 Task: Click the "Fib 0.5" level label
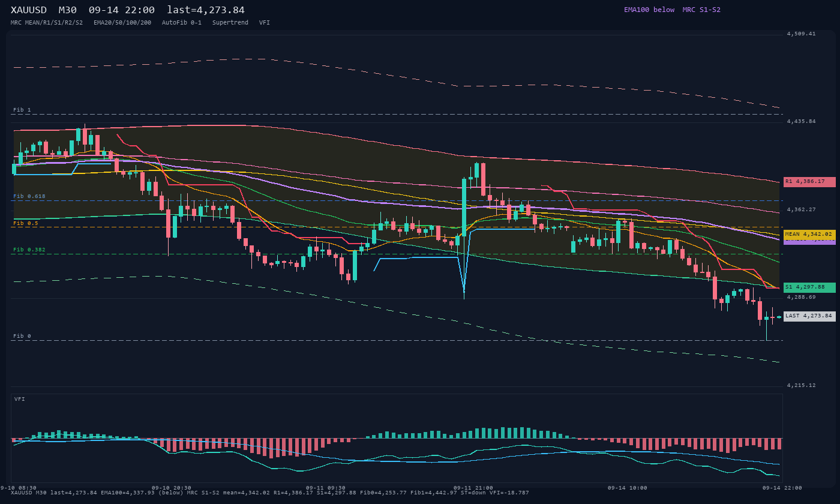pyautogui.click(x=26, y=223)
